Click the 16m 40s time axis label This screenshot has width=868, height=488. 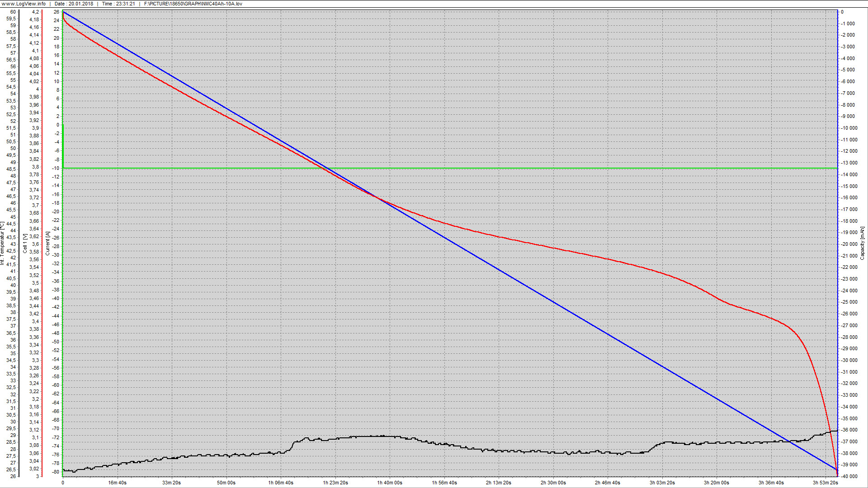pyautogui.click(x=117, y=483)
